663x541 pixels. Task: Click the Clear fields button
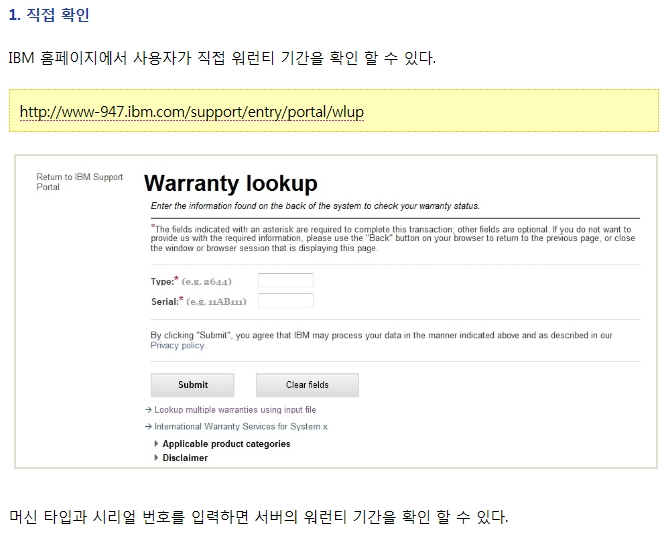coord(307,385)
